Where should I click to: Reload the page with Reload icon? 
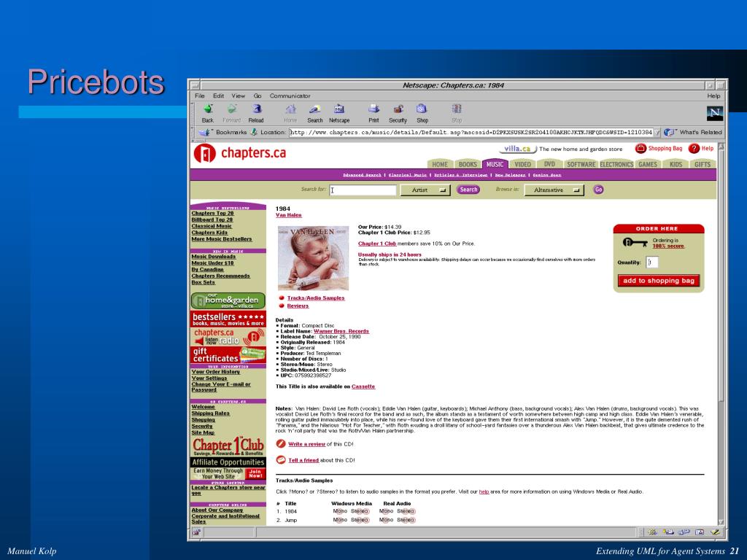256,109
